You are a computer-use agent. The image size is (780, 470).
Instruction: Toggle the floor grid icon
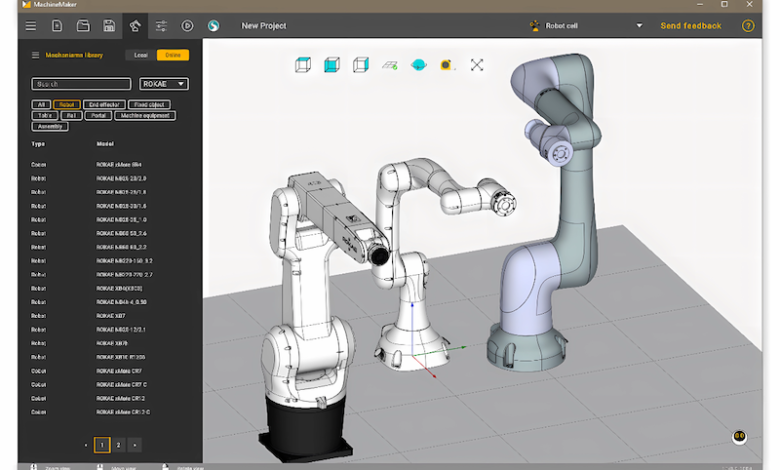coord(390,65)
